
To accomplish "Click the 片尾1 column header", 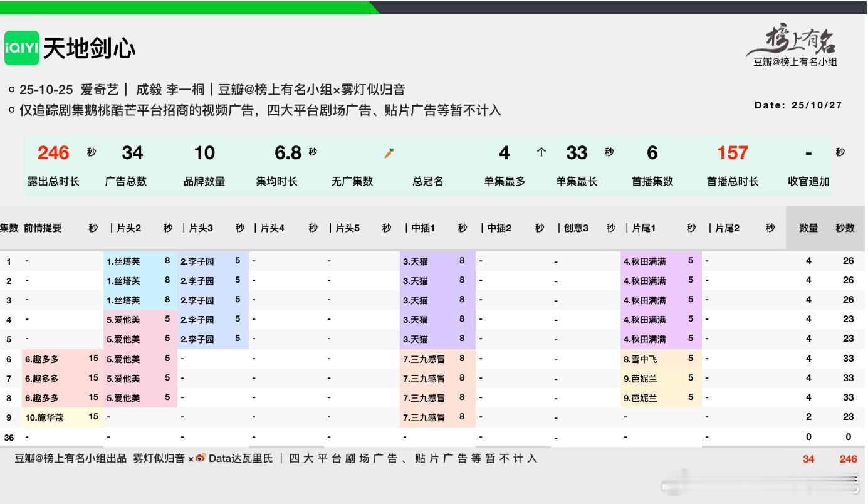I will tap(644, 228).
